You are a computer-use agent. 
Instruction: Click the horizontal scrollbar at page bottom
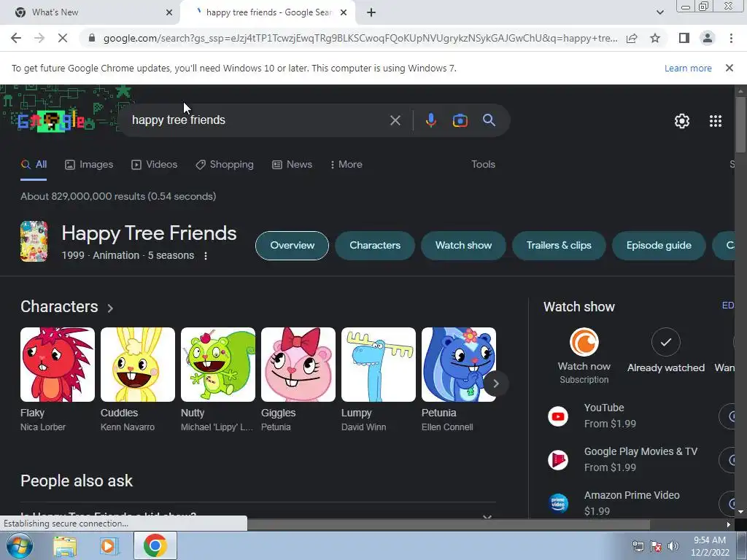pos(449,524)
